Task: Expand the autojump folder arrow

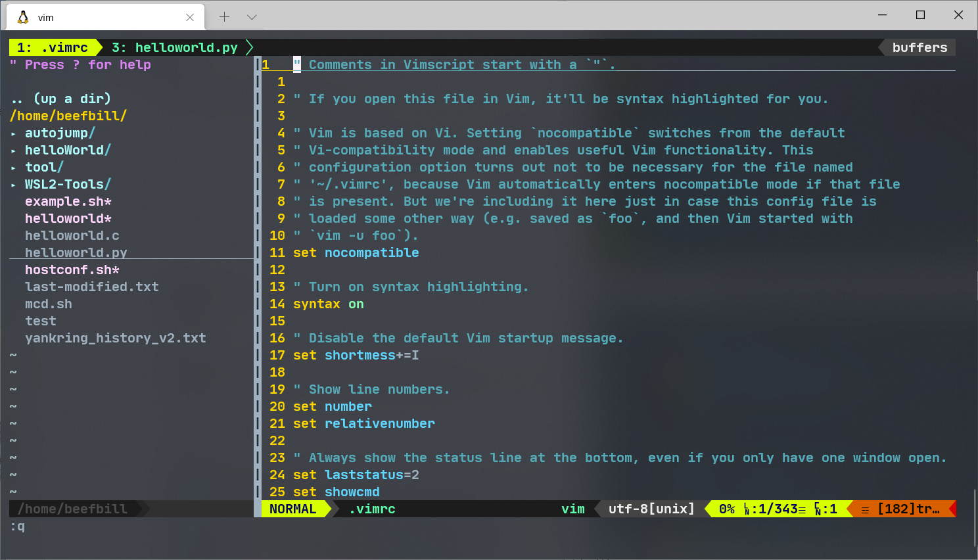Action: [14, 133]
